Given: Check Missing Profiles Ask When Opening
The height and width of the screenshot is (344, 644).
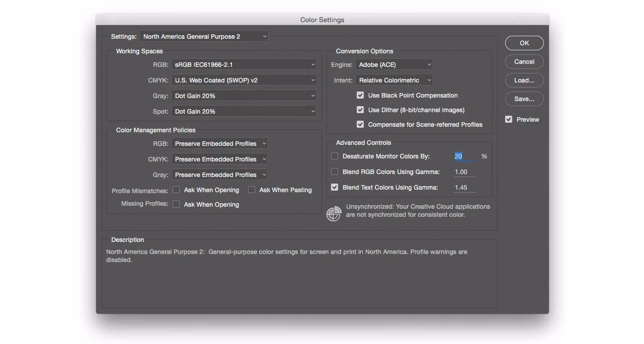Looking at the screenshot, I should 176,204.
